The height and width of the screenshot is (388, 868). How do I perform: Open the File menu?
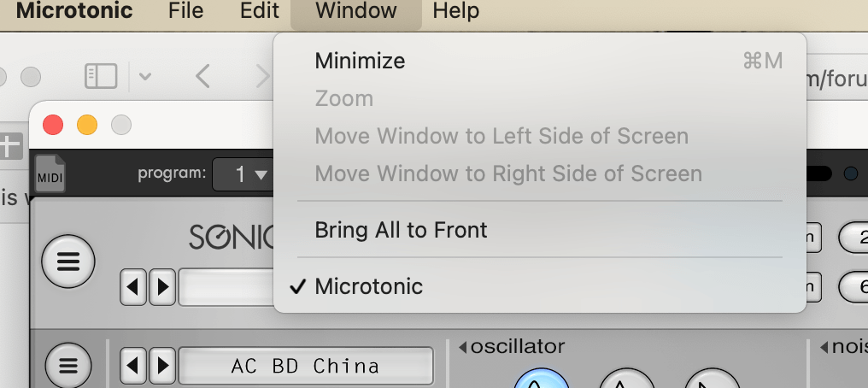tap(185, 10)
